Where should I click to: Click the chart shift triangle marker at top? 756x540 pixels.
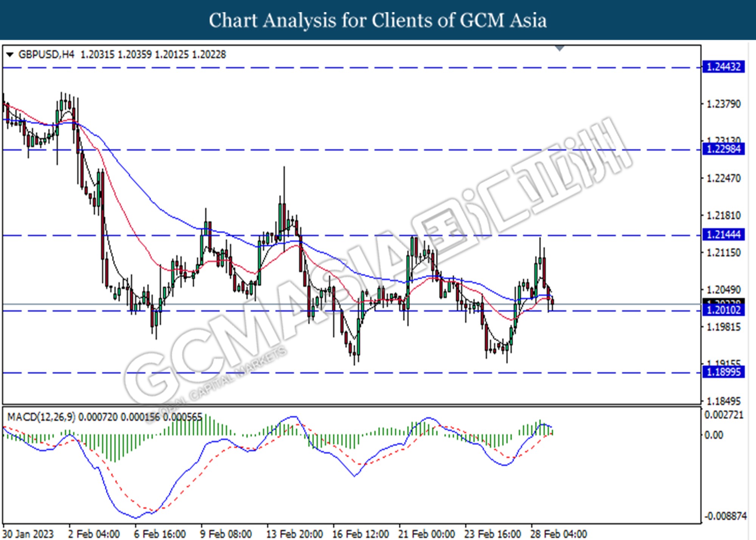point(560,48)
